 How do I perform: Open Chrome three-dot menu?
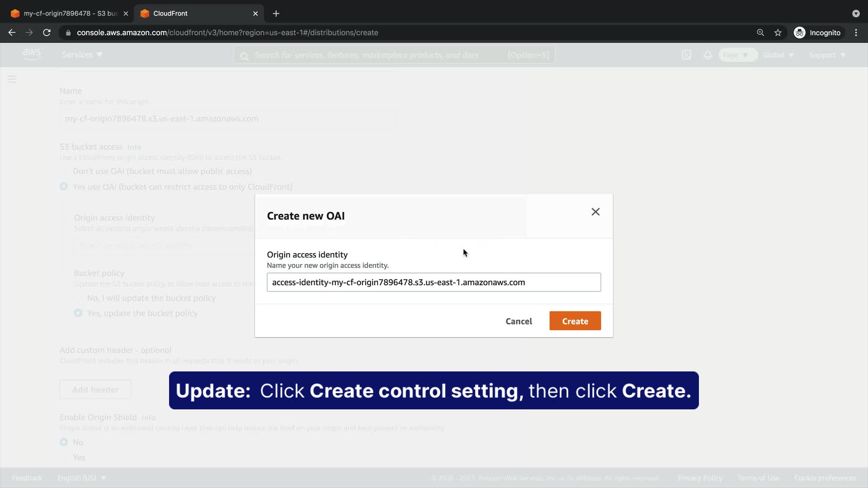(x=856, y=33)
